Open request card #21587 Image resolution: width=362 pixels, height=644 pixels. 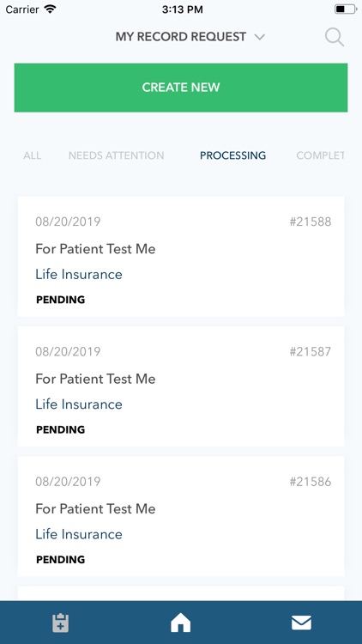[x=181, y=386]
